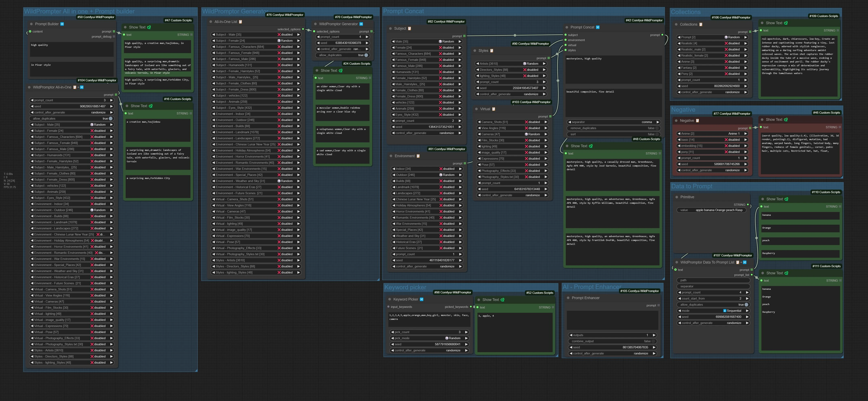The image size is (868, 401).
Task: Increase prompt_count in WildPromptor All-in-One node
Action: 111,100
